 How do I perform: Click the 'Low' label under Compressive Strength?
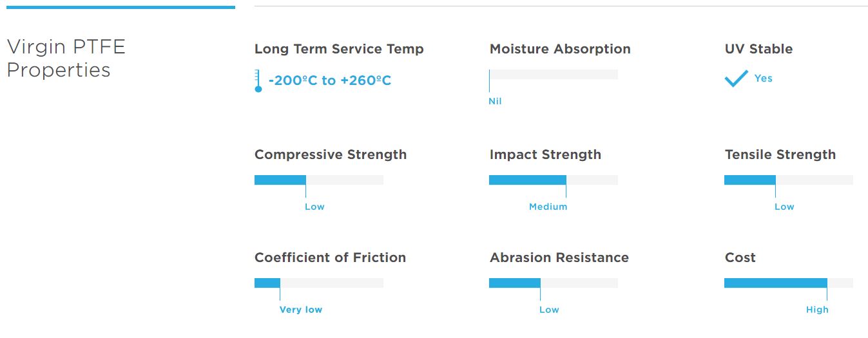tap(314, 207)
